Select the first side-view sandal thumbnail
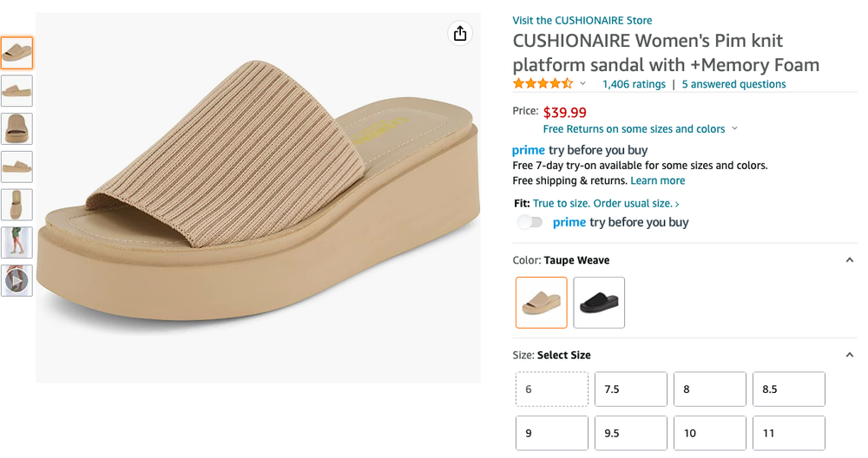Viewport: 868px width, 458px height. (16, 91)
